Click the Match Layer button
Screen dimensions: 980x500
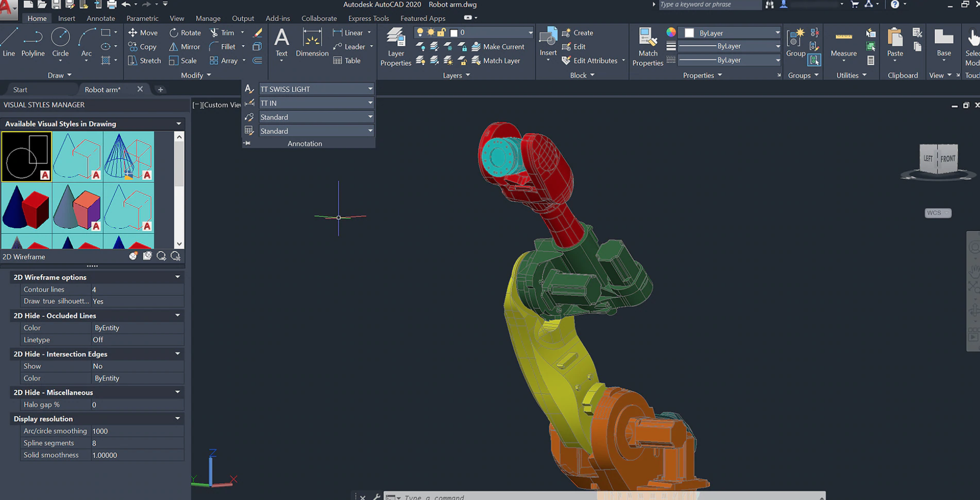click(497, 61)
